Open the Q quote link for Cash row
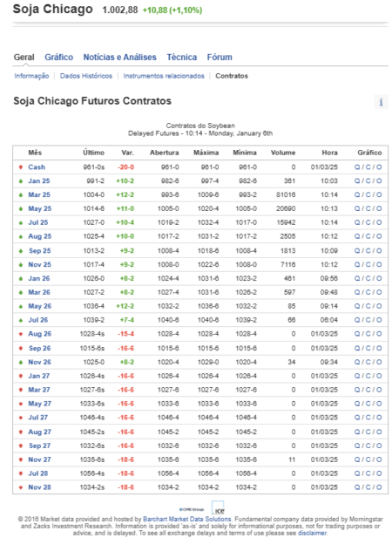The width and height of the screenshot is (392, 558). pos(357,167)
